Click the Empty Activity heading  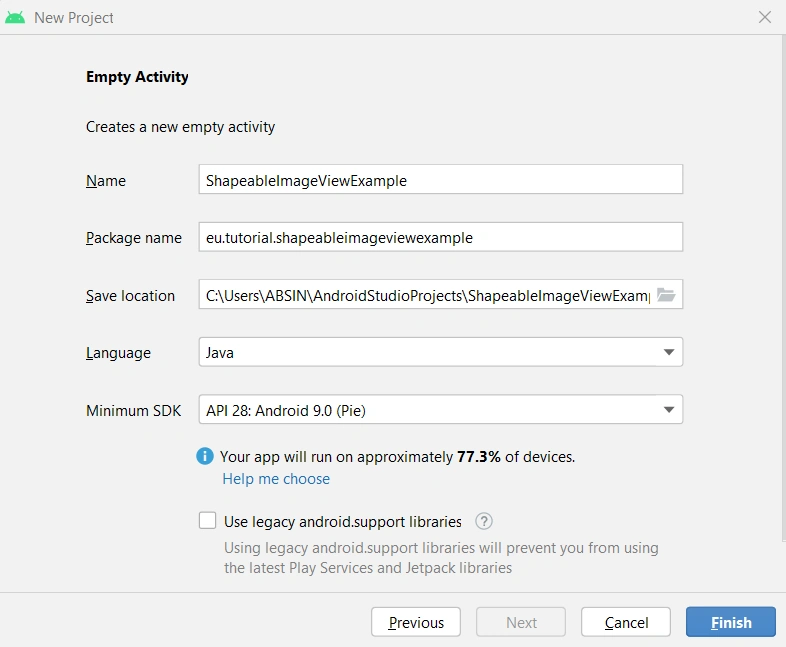137,77
